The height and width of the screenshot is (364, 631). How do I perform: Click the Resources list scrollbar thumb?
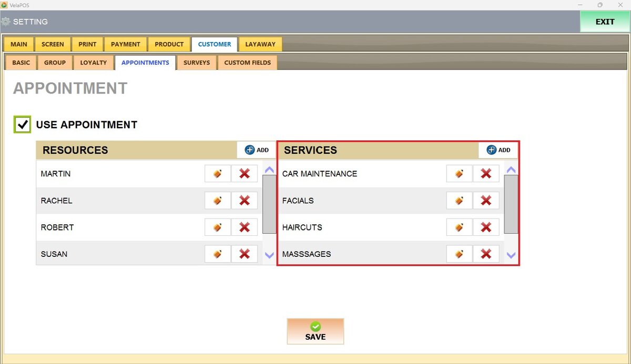(x=269, y=204)
